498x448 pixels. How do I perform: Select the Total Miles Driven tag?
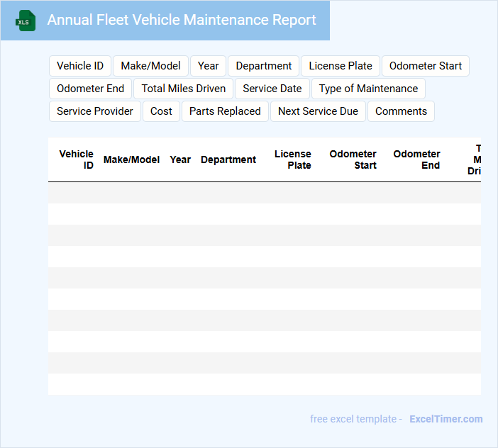click(x=184, y=89)
